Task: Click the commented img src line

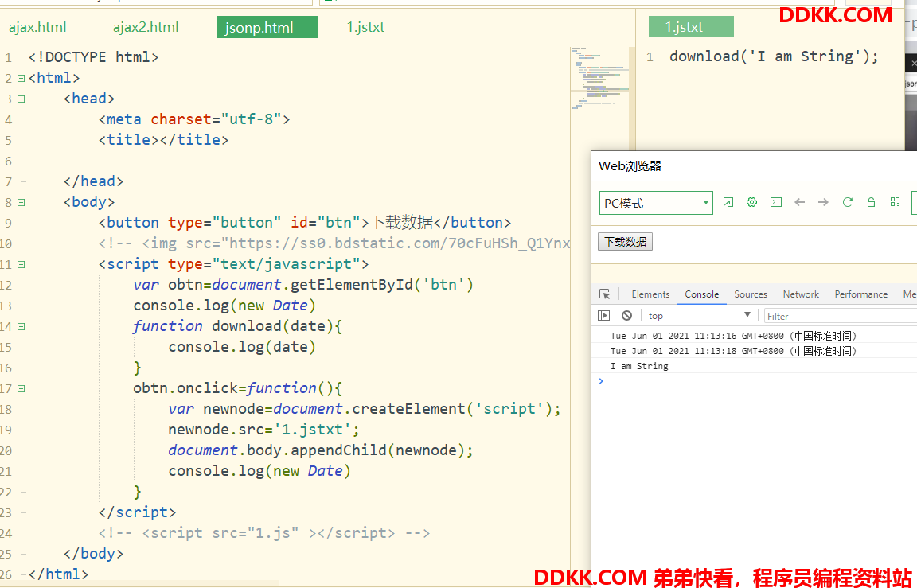Action: click(334, 243)
